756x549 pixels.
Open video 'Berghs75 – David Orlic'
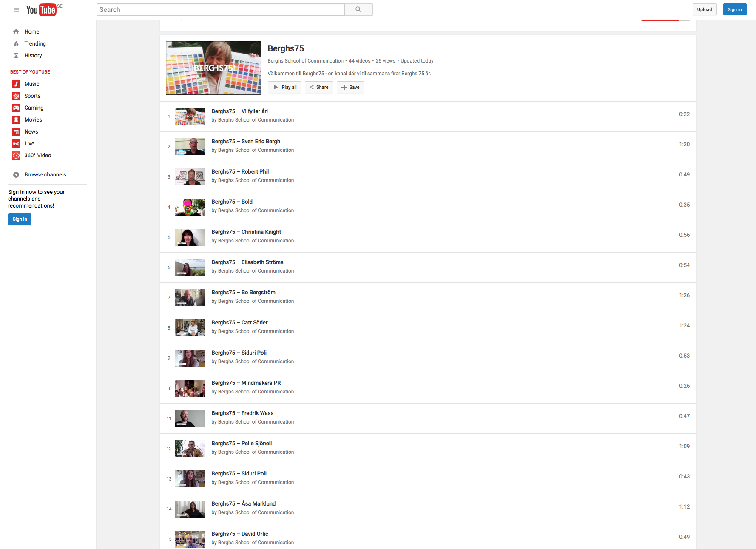pos(240,534)
